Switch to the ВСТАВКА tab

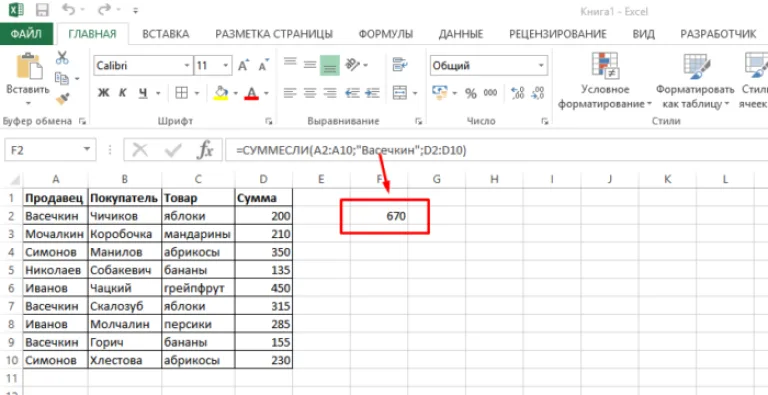point(166,34)
